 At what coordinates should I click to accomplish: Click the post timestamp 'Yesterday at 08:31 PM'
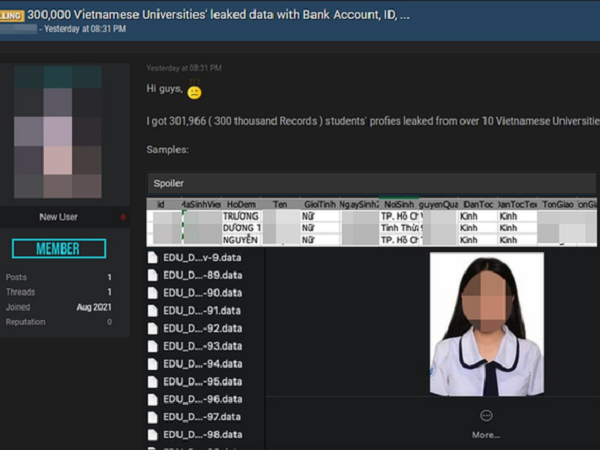pyautogui.click(x=184, y=68)
